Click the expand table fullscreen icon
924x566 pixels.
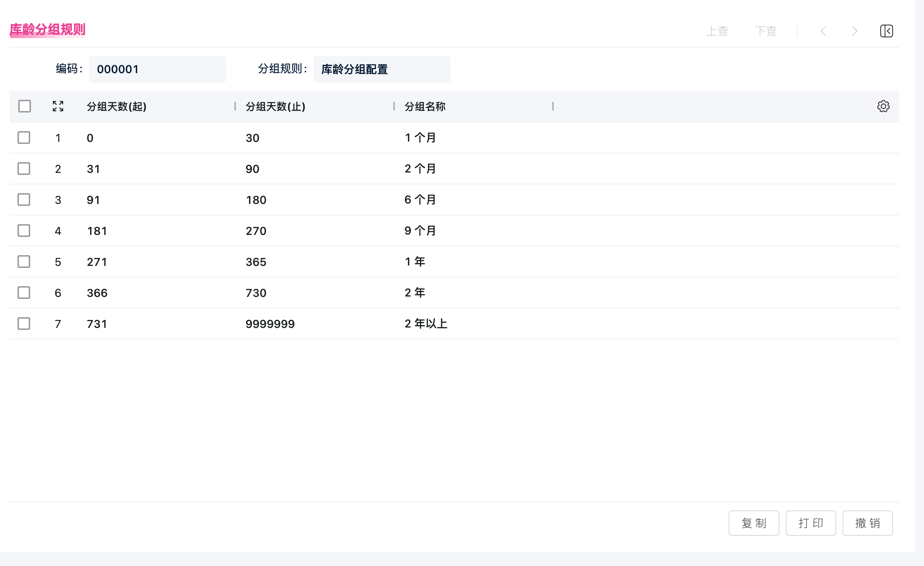(x=58, y=106)
